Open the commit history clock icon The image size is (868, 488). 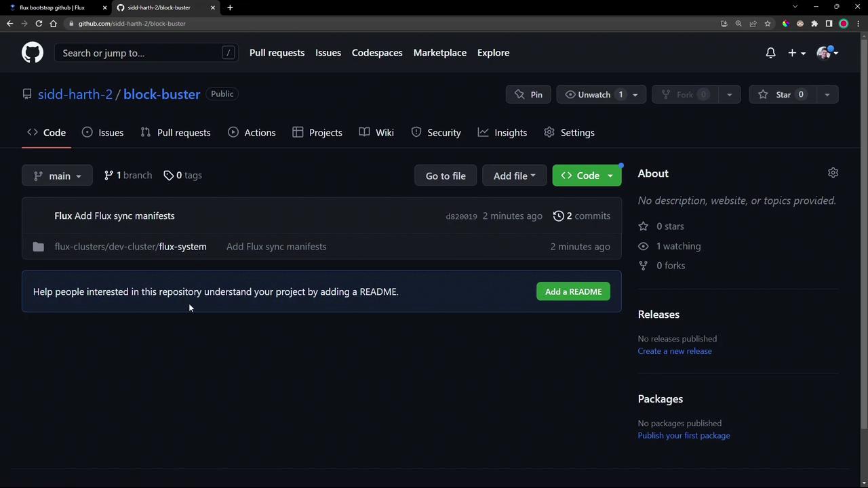558,216
